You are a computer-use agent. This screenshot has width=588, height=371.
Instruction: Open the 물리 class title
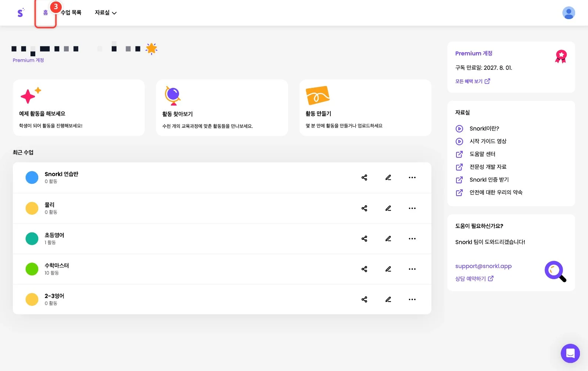50,205
